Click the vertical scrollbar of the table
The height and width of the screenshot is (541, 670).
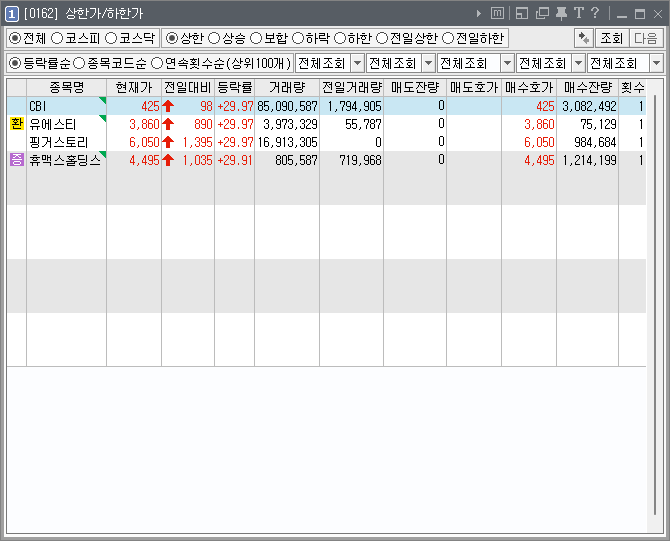655,306
